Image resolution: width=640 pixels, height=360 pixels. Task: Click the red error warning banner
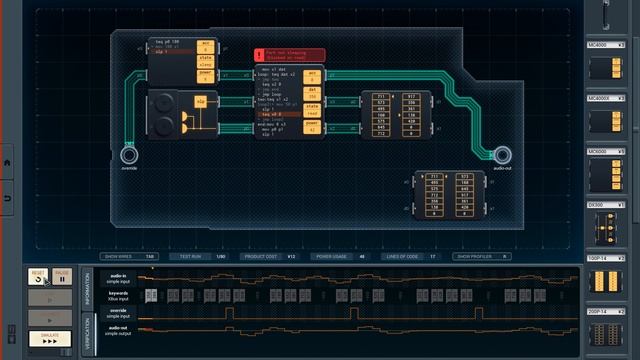click(x=290, y=55)
